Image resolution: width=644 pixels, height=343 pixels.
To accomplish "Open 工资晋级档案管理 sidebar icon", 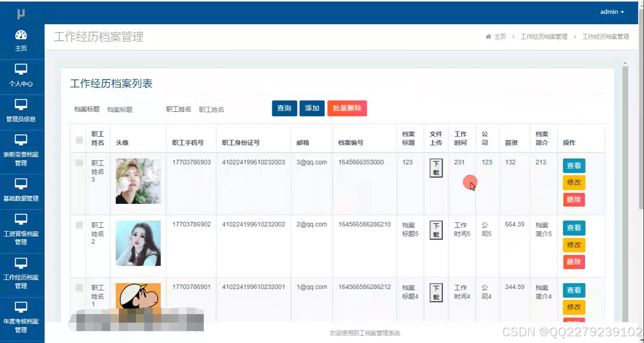I will pyautogui.click(x=21, y=219).
